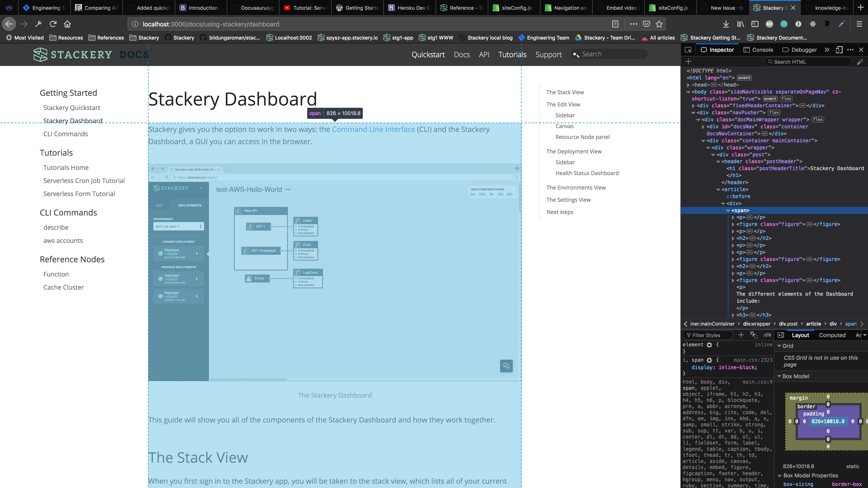Toggle Responsive Design Mode icon
Image resolution: width=868 pixels, height=488 pixels.
click(839, 50)
